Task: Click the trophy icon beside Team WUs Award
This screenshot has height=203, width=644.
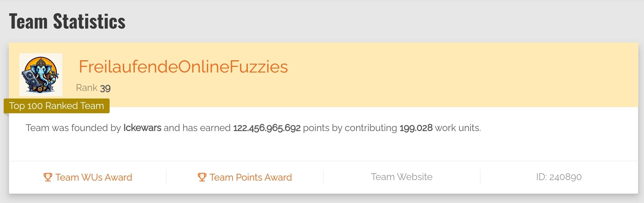Action: point(48,177)
